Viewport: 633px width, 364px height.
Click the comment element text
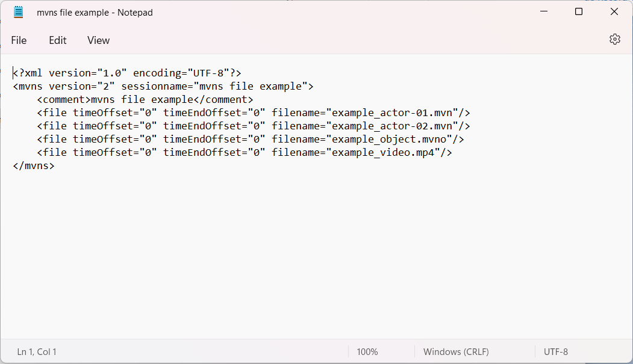(145, 99)
